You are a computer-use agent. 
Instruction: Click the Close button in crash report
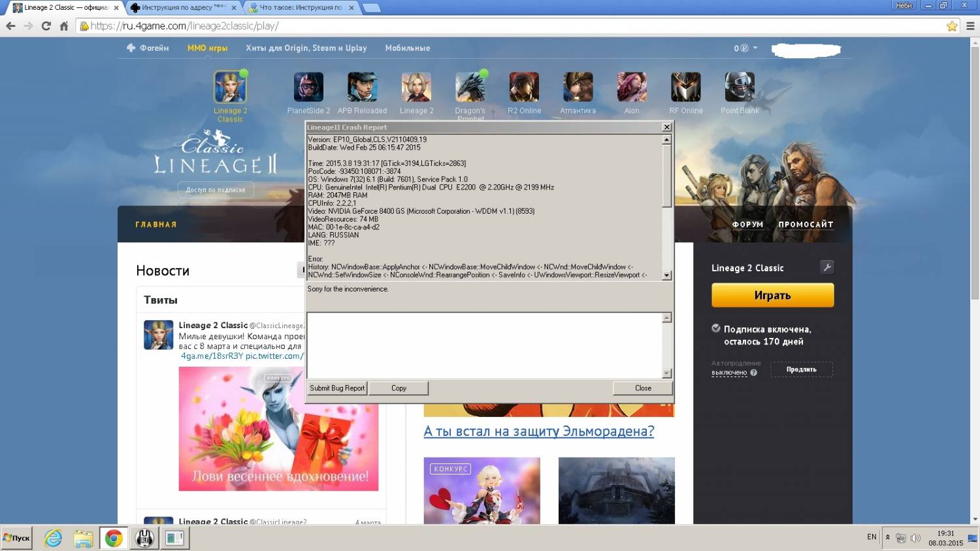643,388
